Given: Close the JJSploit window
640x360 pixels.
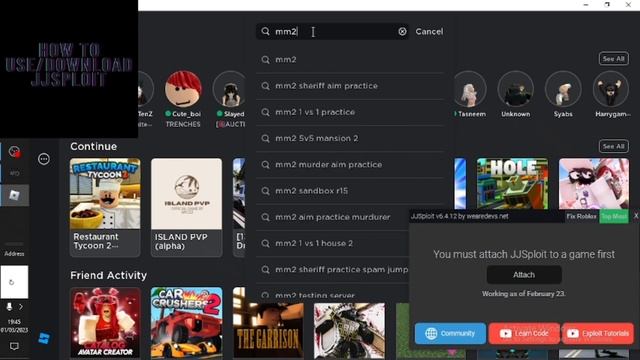Looking at the screenshot, I should coord(635,216).
